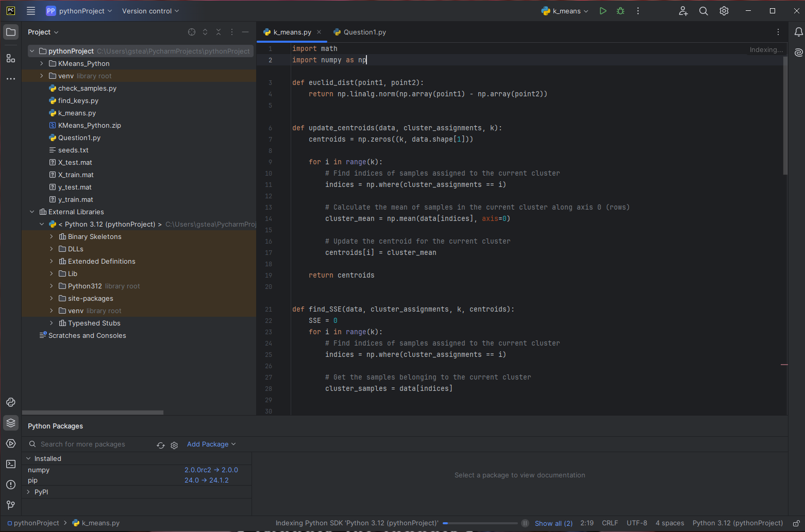Viewport: 805px width, 532px height.
Task: Click indexing progress bar
Action: tap(480, 523)
